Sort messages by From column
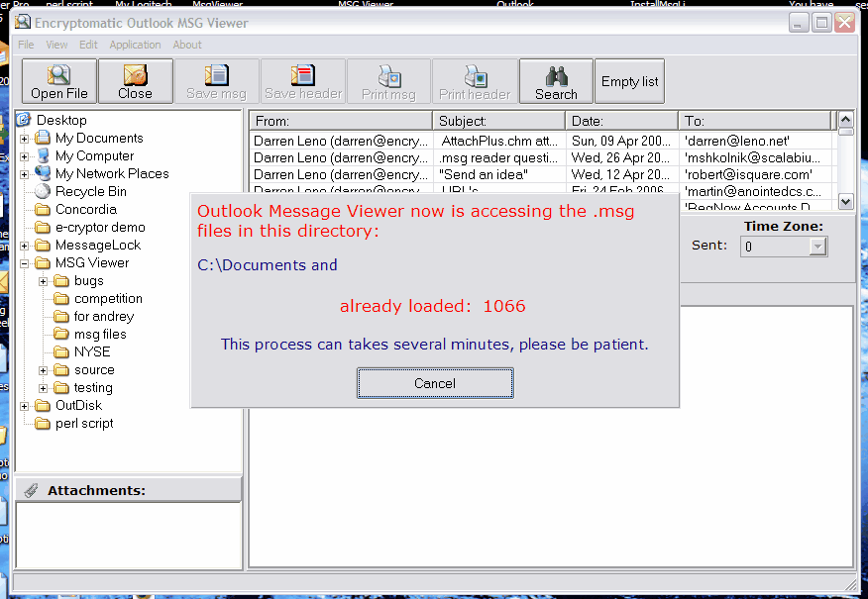 point(341,121)
